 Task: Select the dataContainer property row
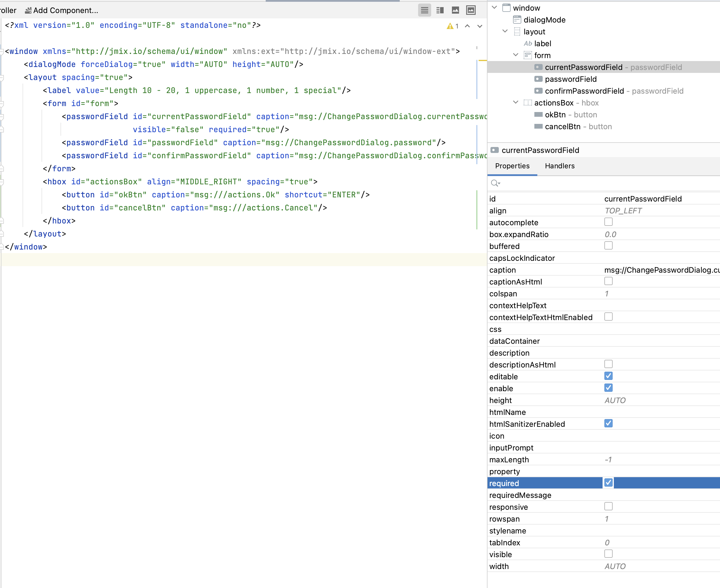click(603, 341)
